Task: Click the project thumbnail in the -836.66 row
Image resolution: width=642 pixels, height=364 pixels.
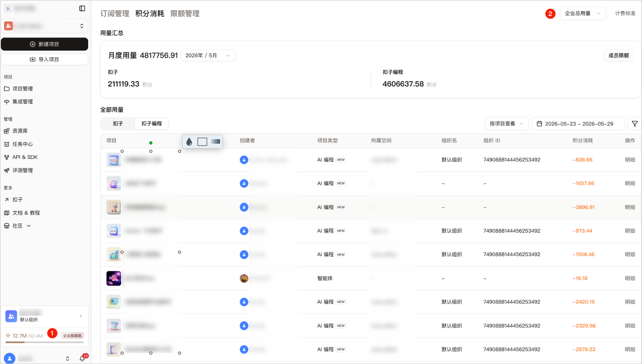Action: [114, 160]
